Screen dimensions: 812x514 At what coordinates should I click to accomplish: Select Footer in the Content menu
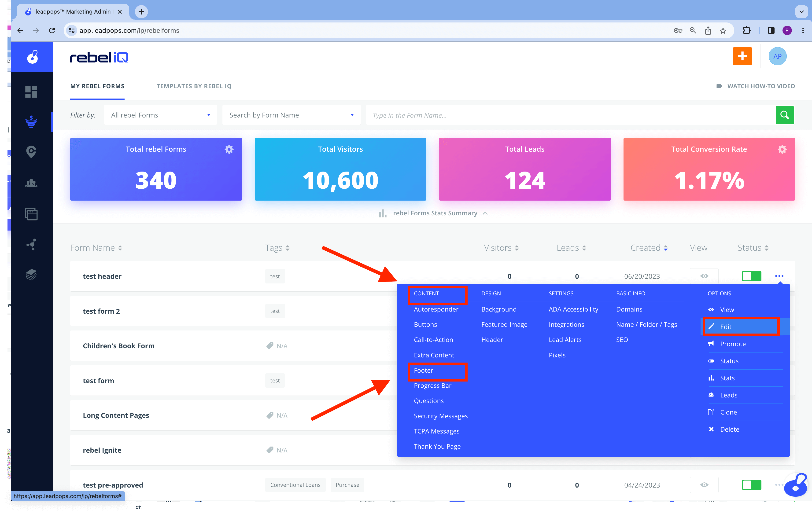tap(423, 371)
